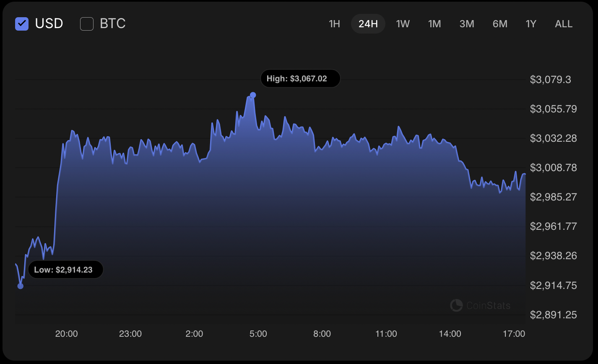Click the High: $3,067.02 tooltip label
598x364 pixels.
[x=300, y=79]
